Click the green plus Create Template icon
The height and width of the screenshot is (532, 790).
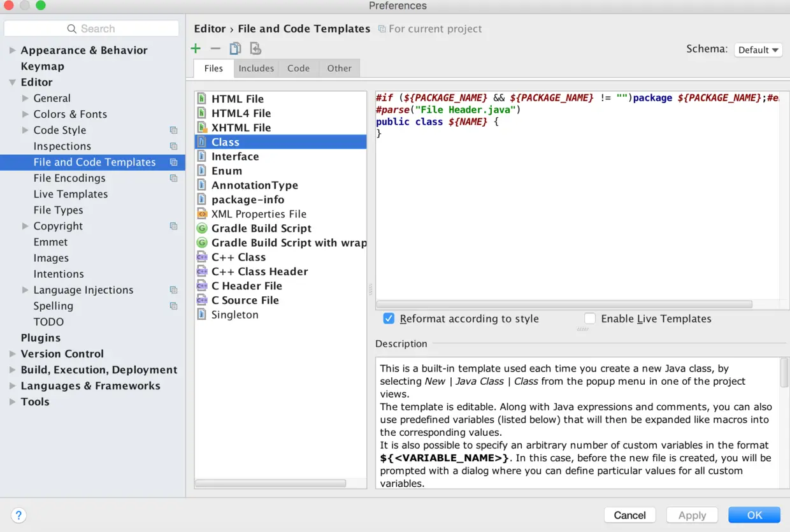(x=196, y=48)
